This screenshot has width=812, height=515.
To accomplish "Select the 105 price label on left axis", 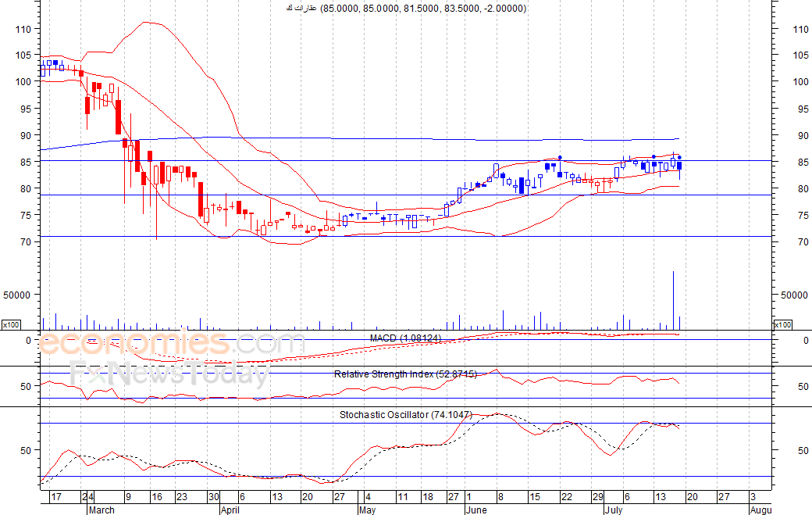I will tap(23, 55).
